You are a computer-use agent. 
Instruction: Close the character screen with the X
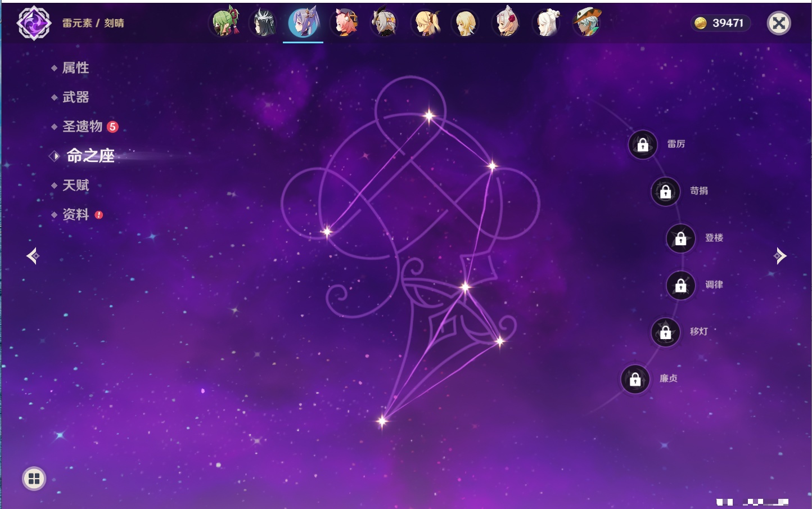(x=779, y=23)
